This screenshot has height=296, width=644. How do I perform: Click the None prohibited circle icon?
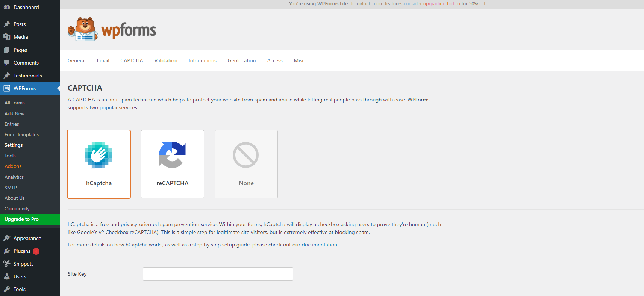pyautogui.click(x=246, y=155)
